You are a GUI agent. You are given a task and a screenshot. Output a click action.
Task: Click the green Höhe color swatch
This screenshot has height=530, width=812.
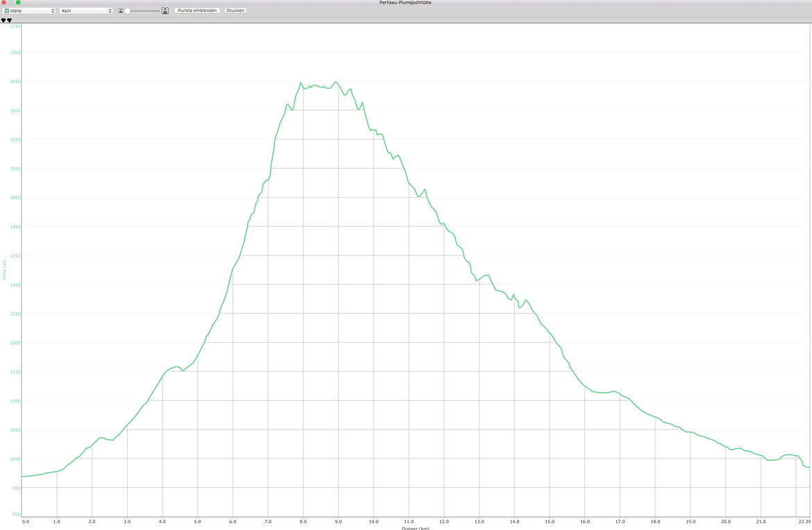[7, 10]
